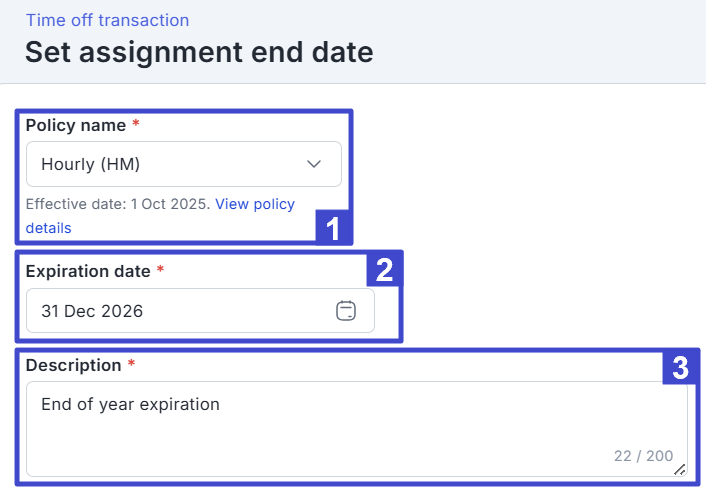The width and height of the screenshot is (706, 497).
Task: Click the Policy name field label
Action: (76, 126)
